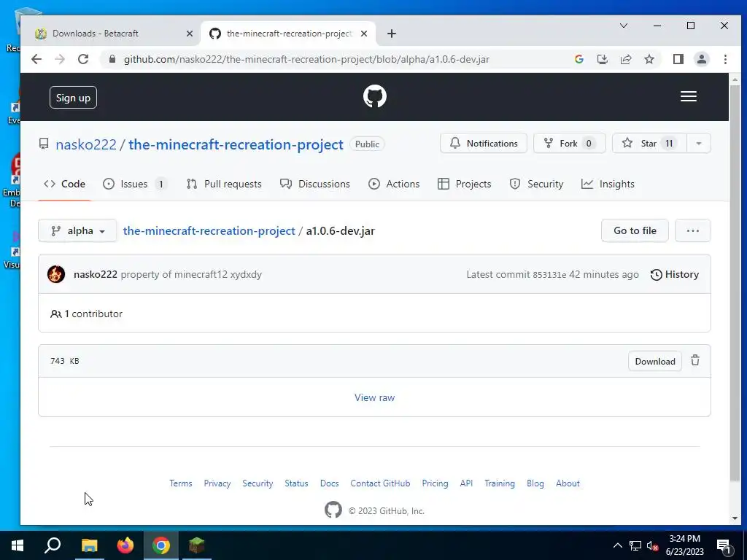Click the trash delete file icon
This screenshot has width=747, height=560.
695,360
